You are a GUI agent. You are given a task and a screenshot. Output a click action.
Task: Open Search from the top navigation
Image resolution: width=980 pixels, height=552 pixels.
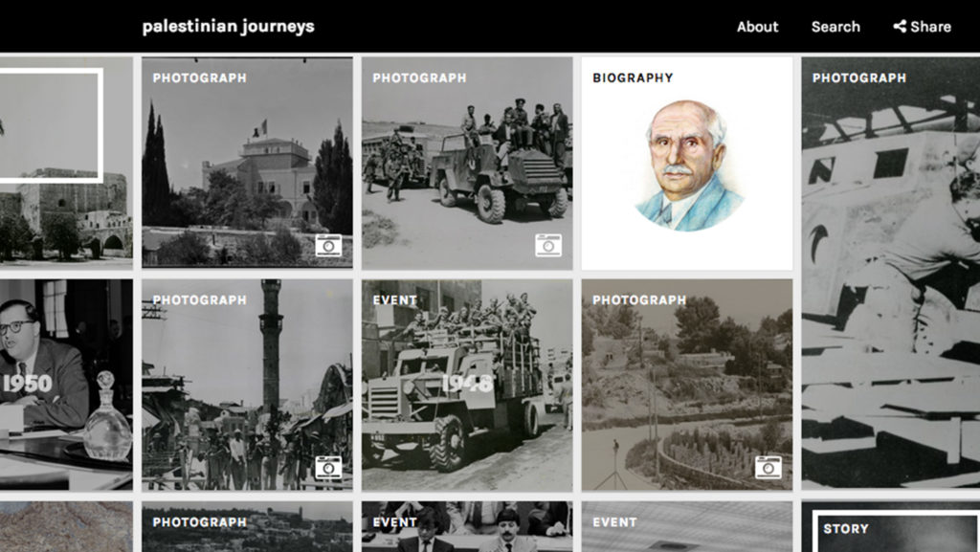[835, 27]
